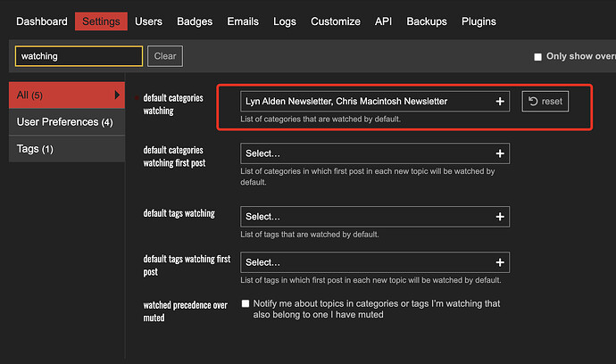Click the Clear button
The height and width of the screenshot is (364, 616).
pos(165,56)
